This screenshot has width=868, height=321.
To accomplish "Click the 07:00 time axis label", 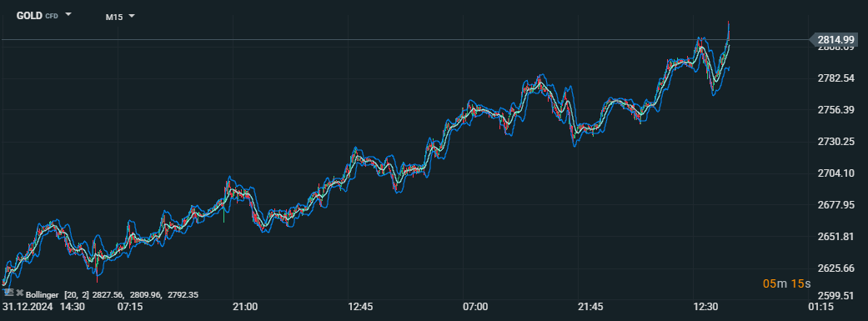I will [x=475, y=307].
